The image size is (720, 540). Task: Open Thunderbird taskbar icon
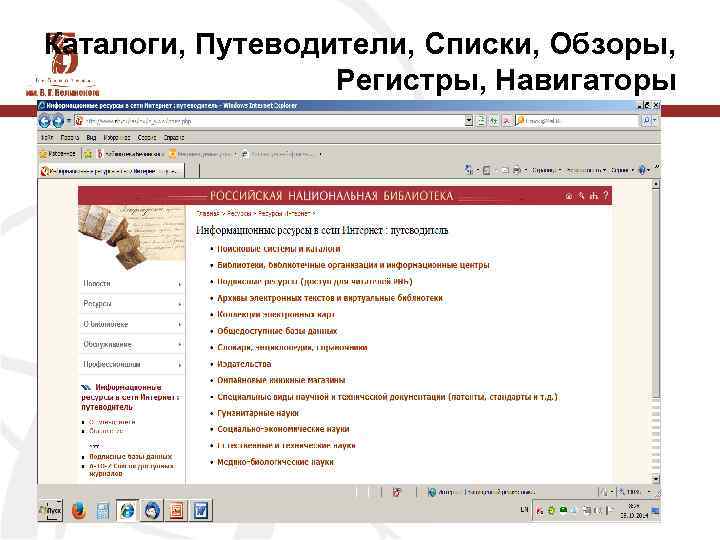[x=152, y=511]
